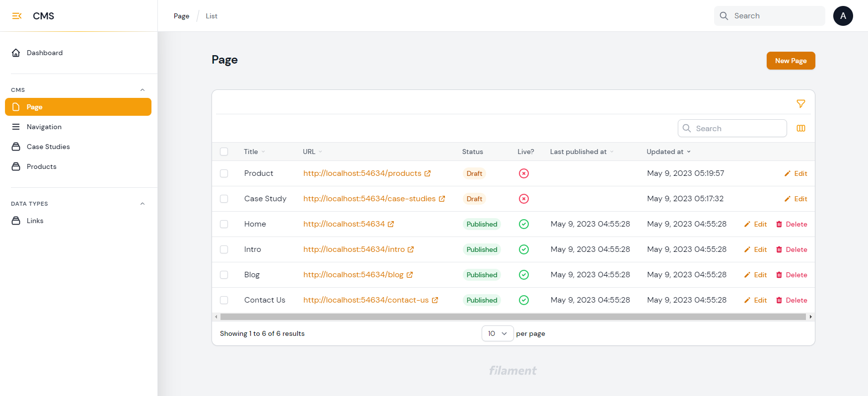
Task: Open the Products menu item
Action: click(x=78, y=166)
